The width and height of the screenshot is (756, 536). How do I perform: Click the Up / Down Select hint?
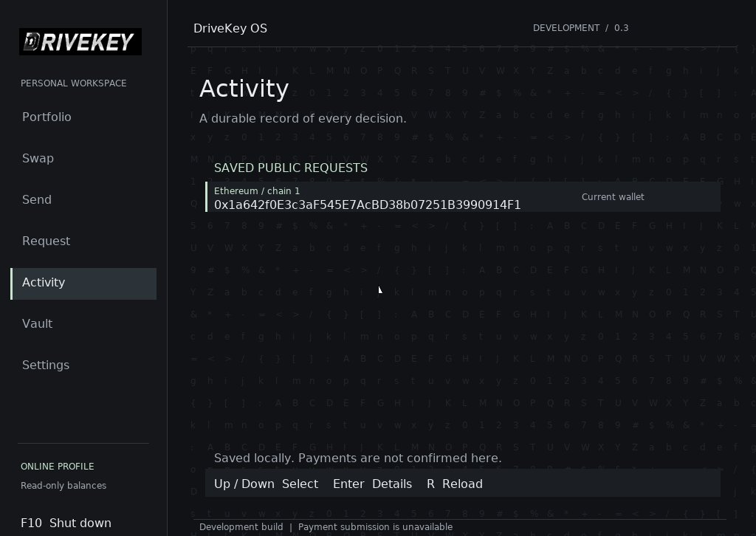tap(266, 484)
